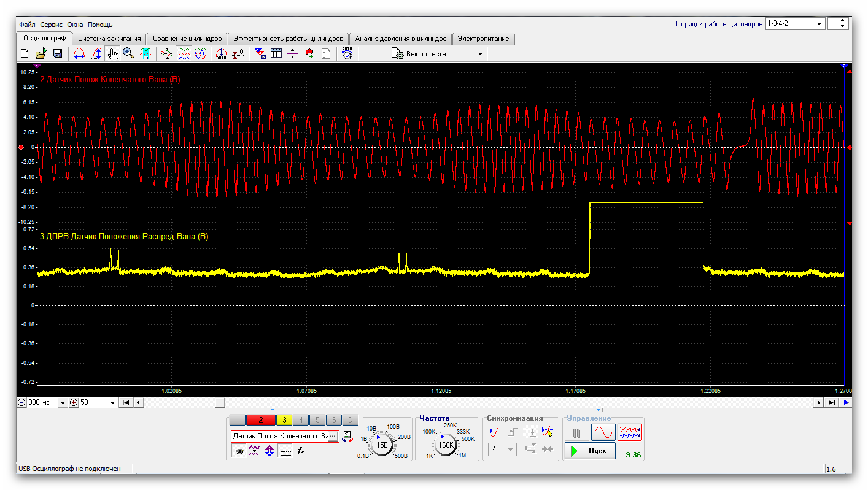The height and width of the screenshot is (490, 868).
Task: Switch to Электропитание tab
Action: click(x=483, y=39)
